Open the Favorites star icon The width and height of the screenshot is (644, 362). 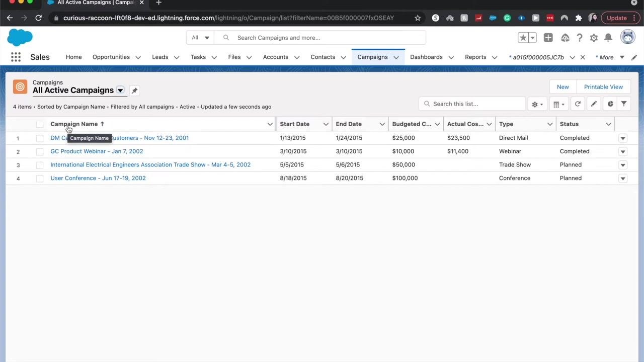(x=523, y=38)
